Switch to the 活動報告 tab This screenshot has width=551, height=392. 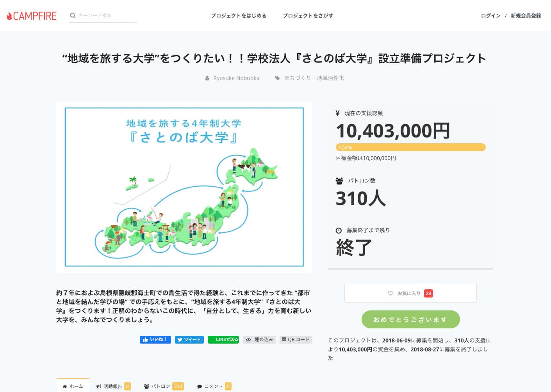pos(113,386)
